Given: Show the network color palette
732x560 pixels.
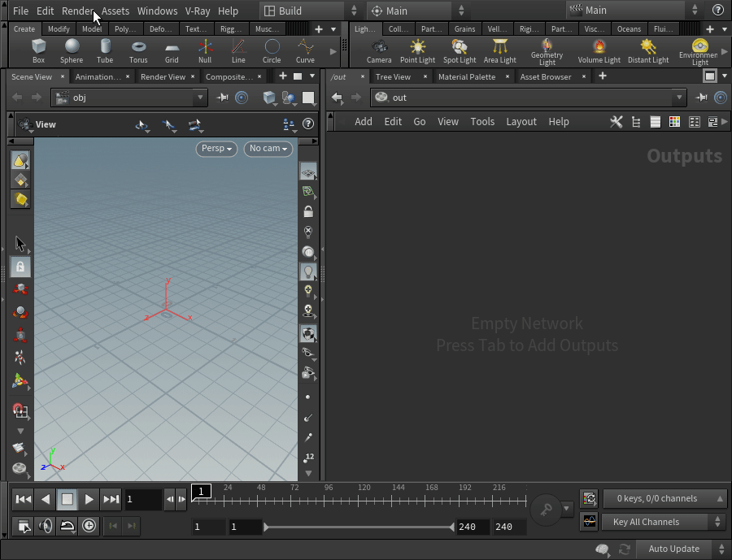Looking at the screenshot, I should [x=674, y=122].
